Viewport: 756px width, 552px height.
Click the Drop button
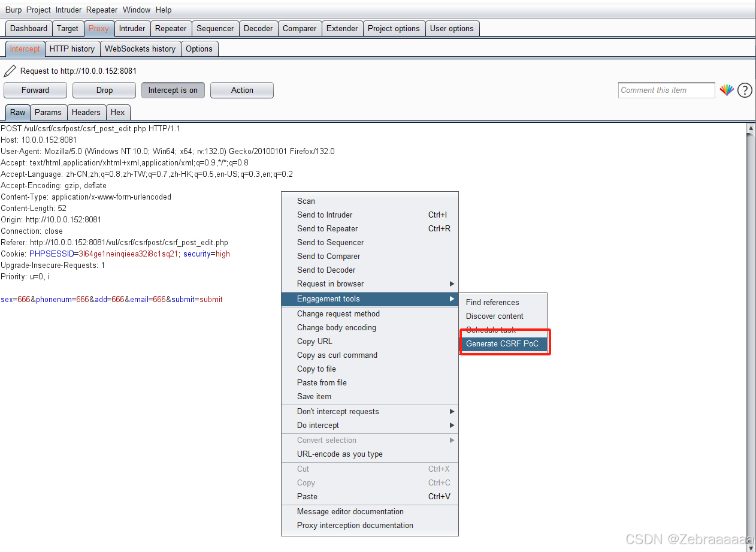point(104,90)
